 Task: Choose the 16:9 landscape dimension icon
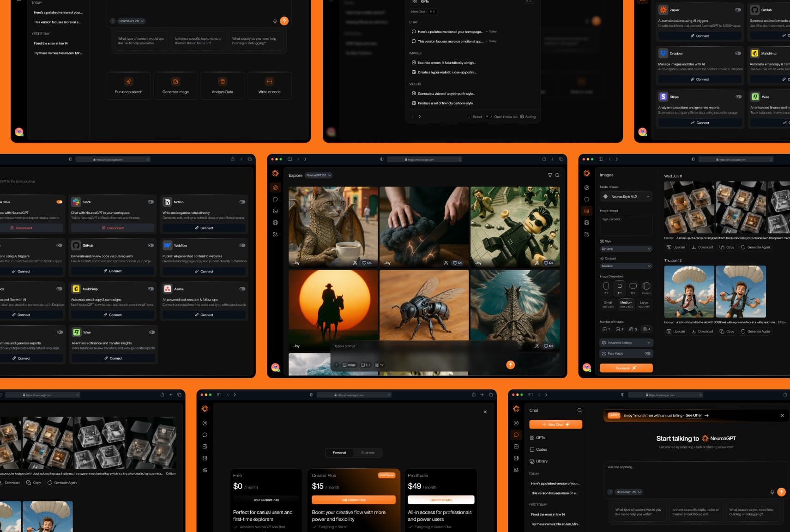(x=633, y=286)
